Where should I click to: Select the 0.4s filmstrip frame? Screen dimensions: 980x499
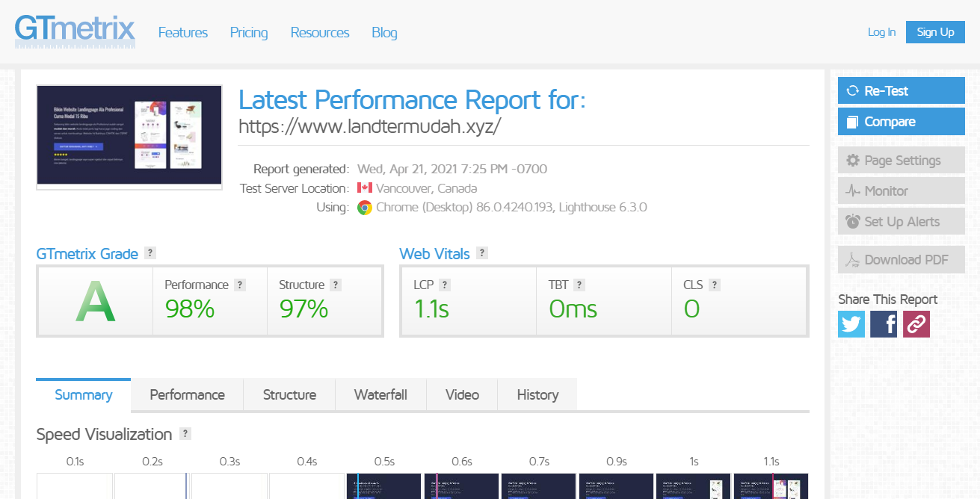click(x=307, y=486)
